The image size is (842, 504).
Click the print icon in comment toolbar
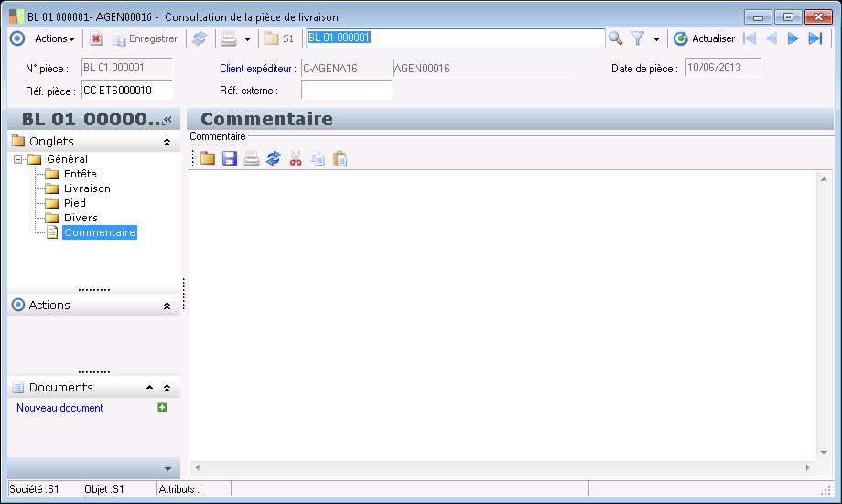point(252,158)
